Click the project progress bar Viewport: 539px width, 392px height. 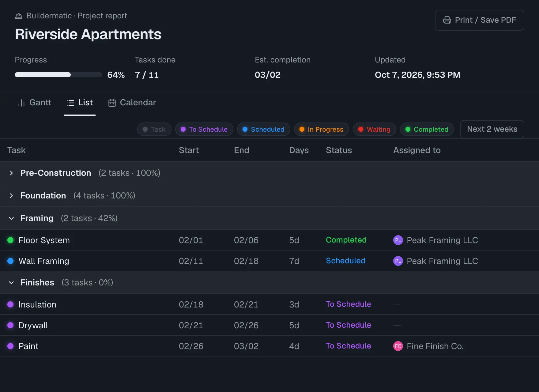[58, 75]
